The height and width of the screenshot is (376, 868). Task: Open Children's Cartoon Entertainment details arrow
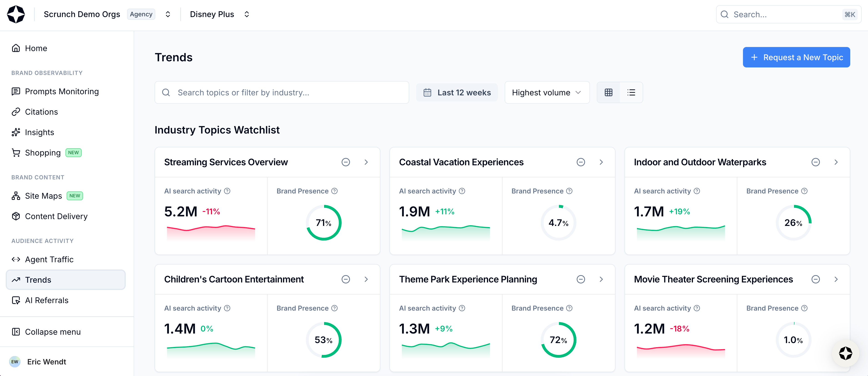[x=366, y=280]
